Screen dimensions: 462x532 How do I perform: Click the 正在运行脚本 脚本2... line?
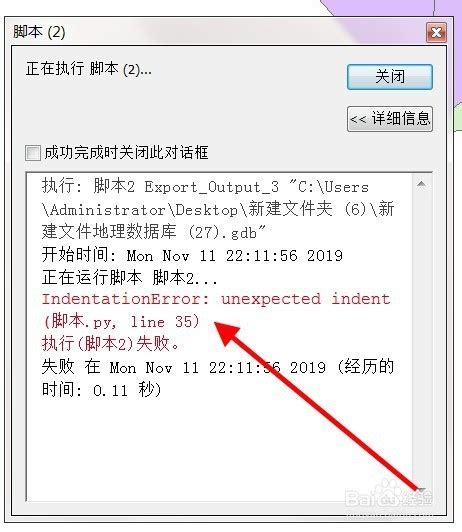(130, 278)
